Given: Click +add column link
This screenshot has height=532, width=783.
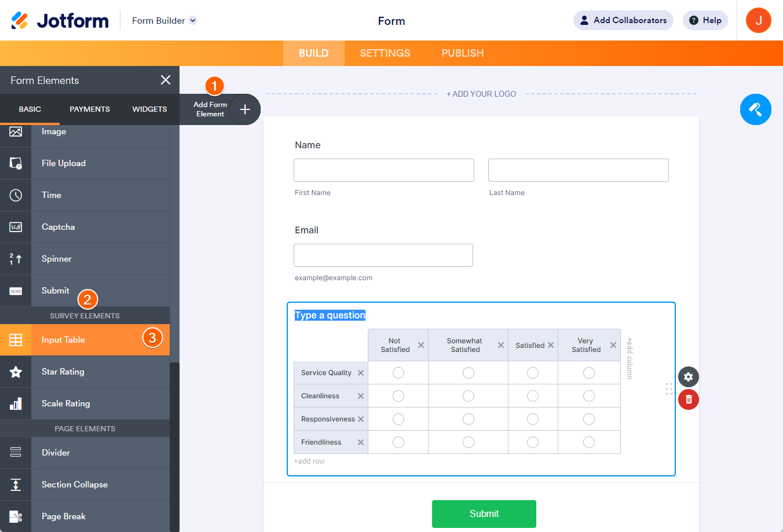Looking at the screenshot, I should click(x=630, y=358).
